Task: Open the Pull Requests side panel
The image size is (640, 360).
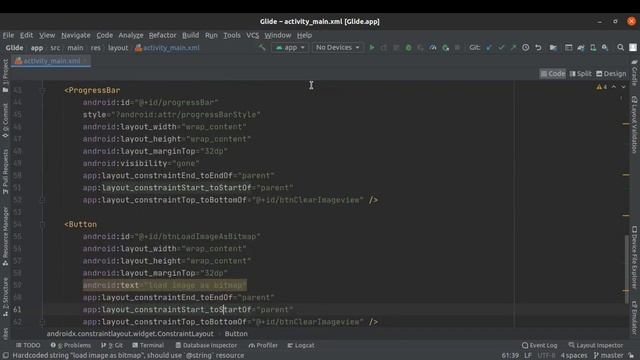Action: (x=5, y=171)
